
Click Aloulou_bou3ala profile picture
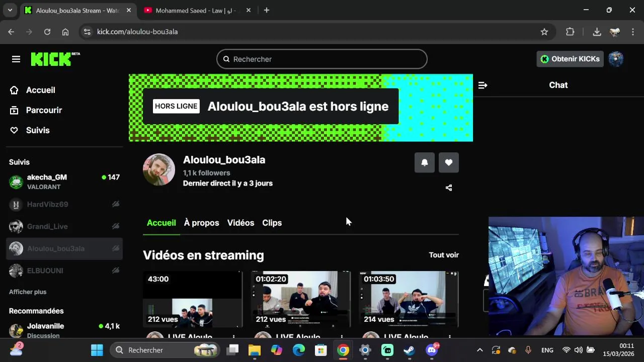click(x=159, y=169)
